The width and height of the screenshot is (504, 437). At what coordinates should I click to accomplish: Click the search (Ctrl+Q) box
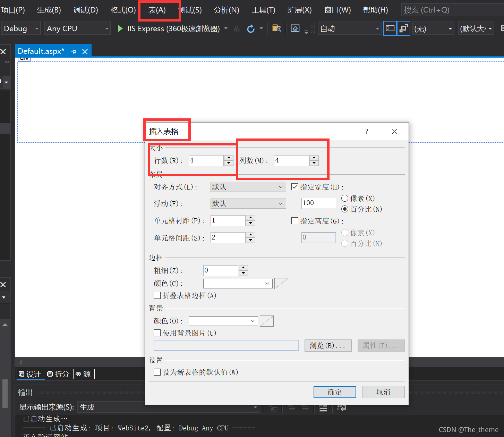point(452,10)
